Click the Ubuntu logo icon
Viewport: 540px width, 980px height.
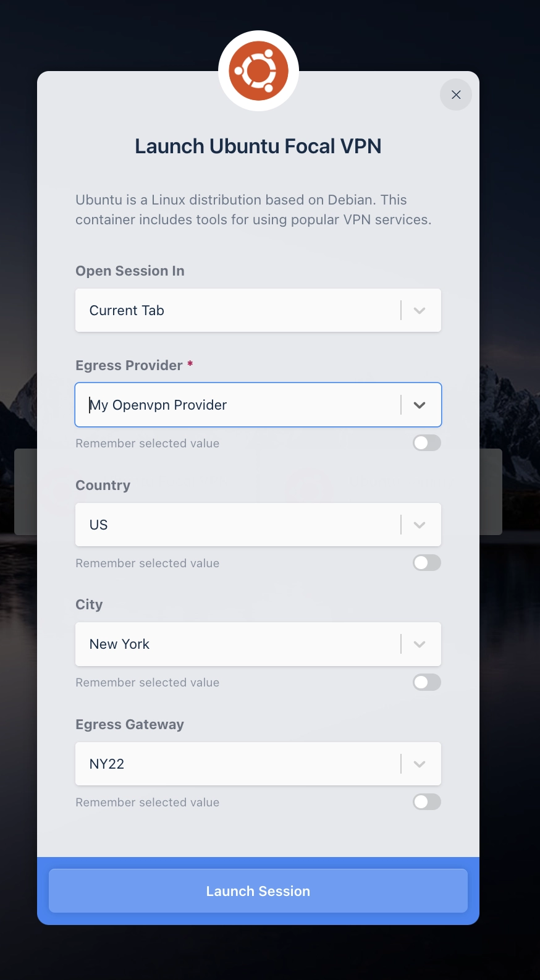click(x=258, y=71)
